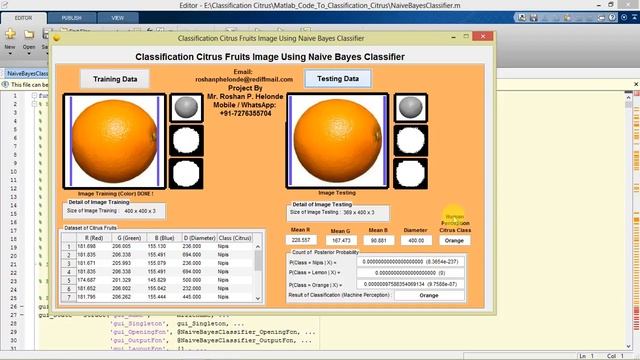
Task: Set breakpoint at line 27 dash
Action: 22,315
